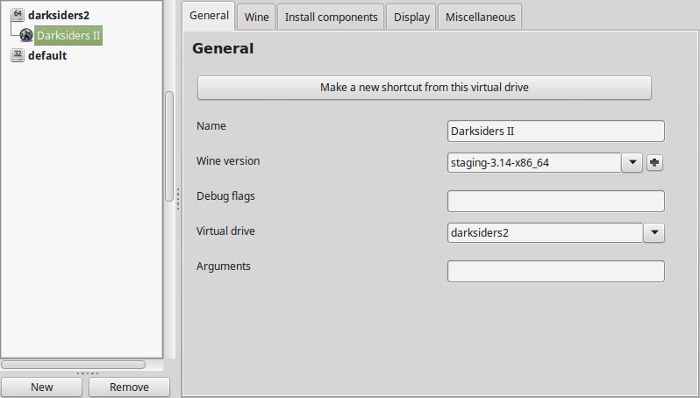Click the plus icon beside Wine version

[x=654, y=162]
